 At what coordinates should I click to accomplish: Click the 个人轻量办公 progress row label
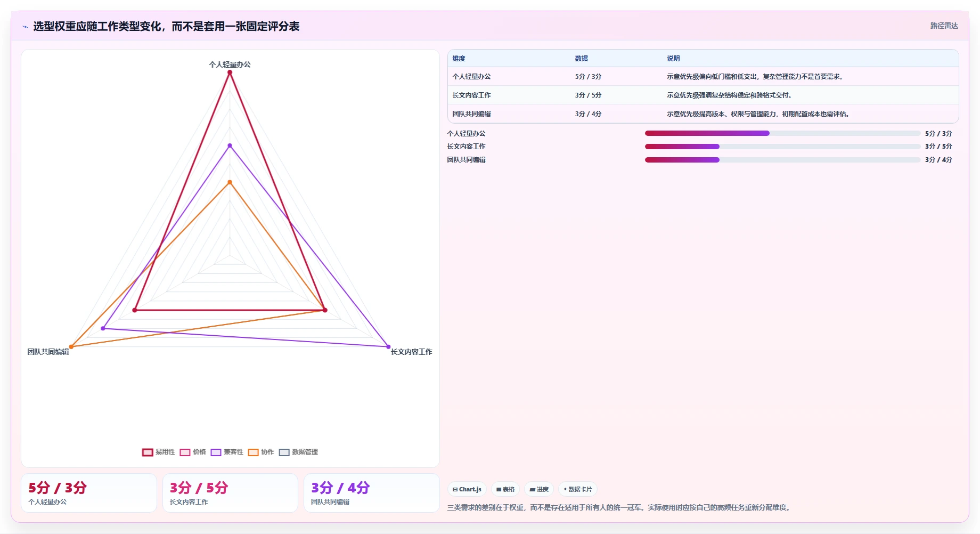(x=466, y=134)
